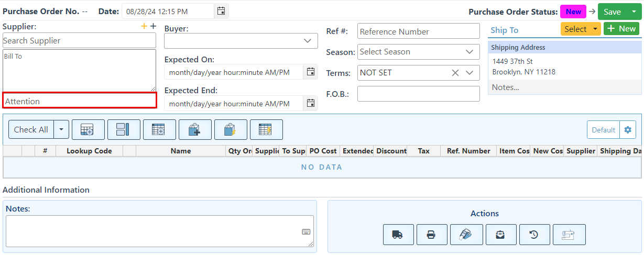The width and height of the screenshot is (644, 255).
Task: Click the orange plus beside Supplier
Action: point(144,27)
